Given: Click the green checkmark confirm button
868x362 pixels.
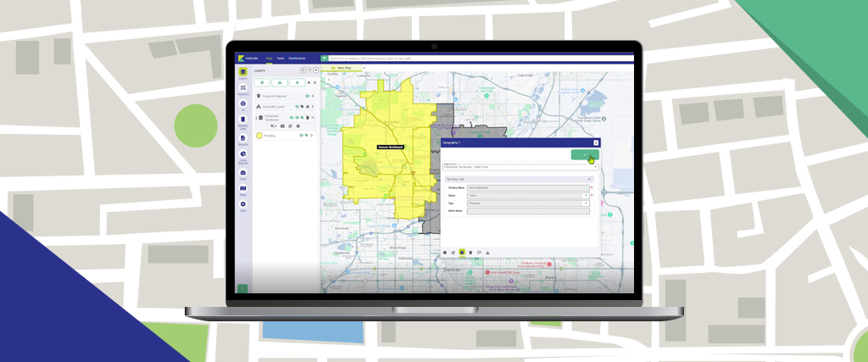Looking at the screenshot, I should pyautogui.click(x=585, y=154).
